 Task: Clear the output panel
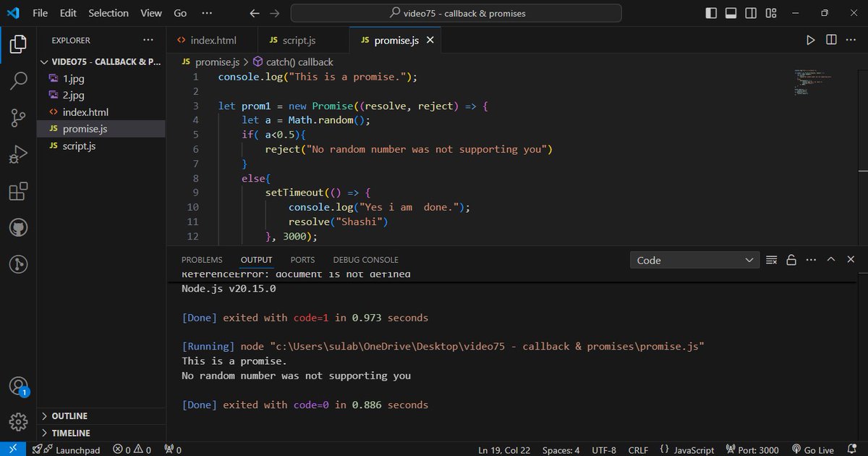point(771,260)
